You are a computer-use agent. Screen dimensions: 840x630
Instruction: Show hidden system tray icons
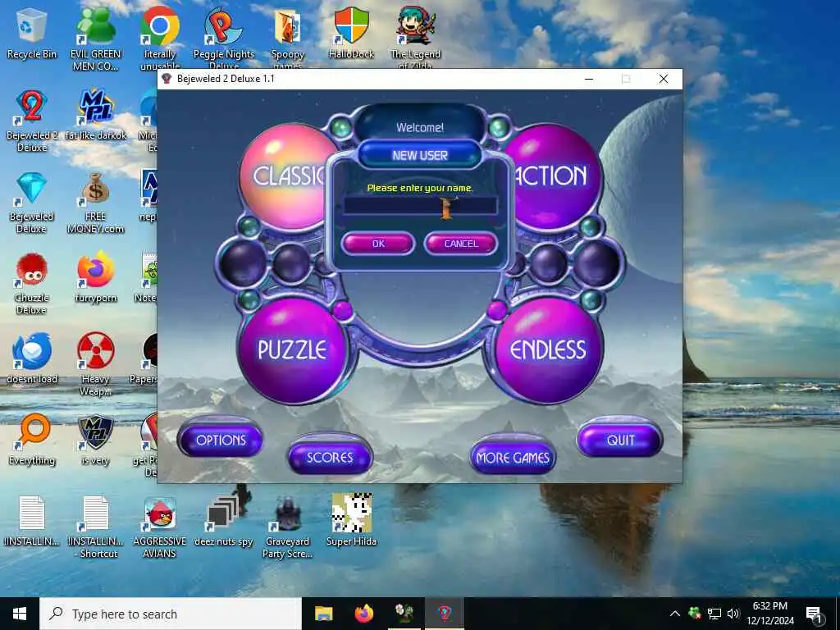[675, 614]
